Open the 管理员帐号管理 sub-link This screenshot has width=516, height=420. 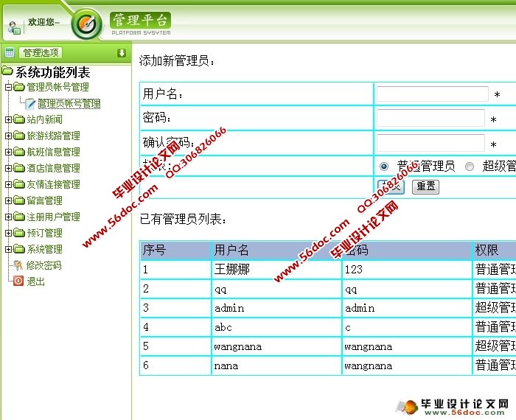point(69,104)
